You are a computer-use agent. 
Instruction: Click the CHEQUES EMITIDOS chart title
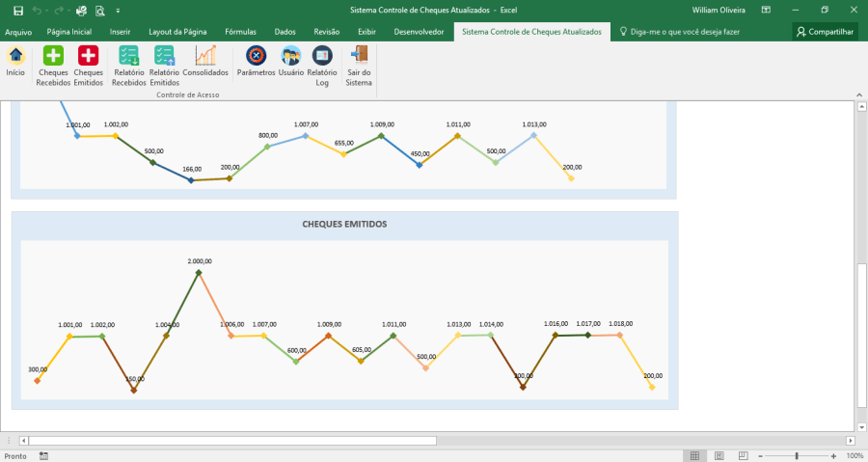[344, 224]
